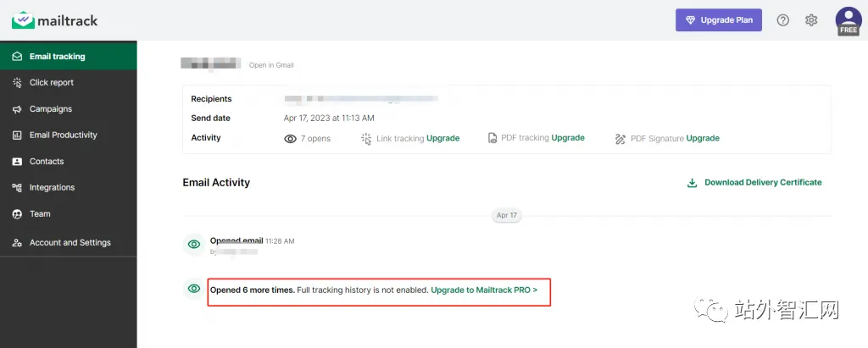868x348 pixels.
Task: Click the 'Send date' label
Action: coord(211,119)
